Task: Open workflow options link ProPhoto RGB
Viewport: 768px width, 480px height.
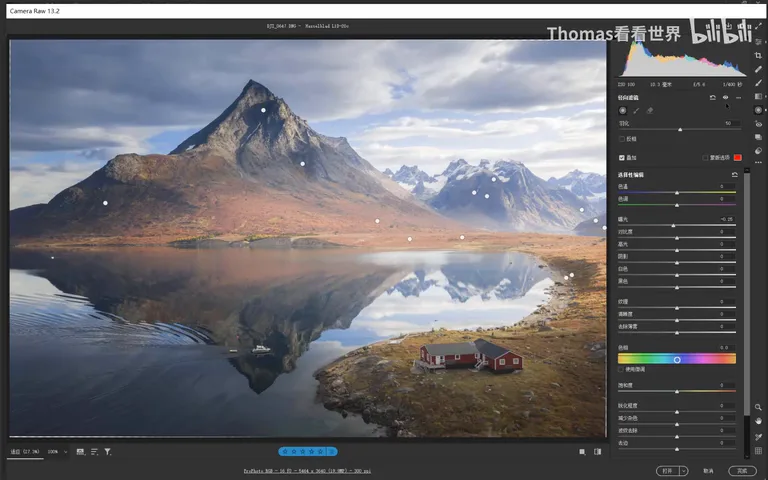Action: pyautogui.click(x=307, y=471)
